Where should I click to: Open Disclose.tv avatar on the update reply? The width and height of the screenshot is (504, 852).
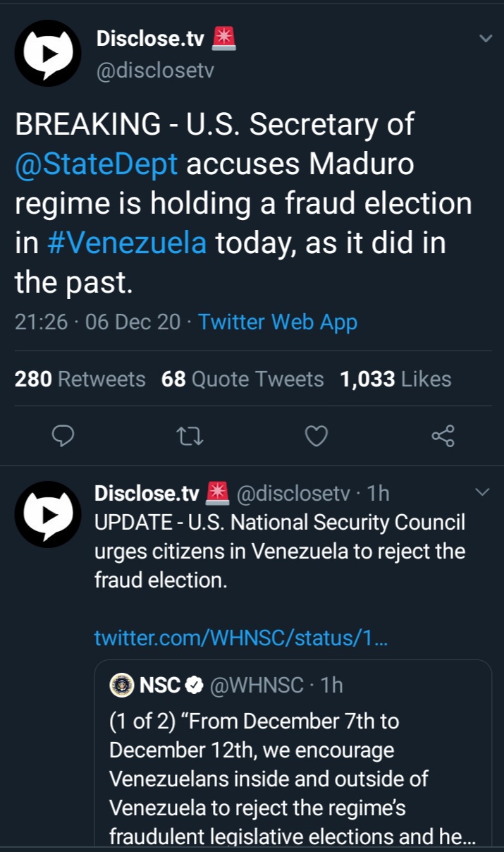point(49,514)
